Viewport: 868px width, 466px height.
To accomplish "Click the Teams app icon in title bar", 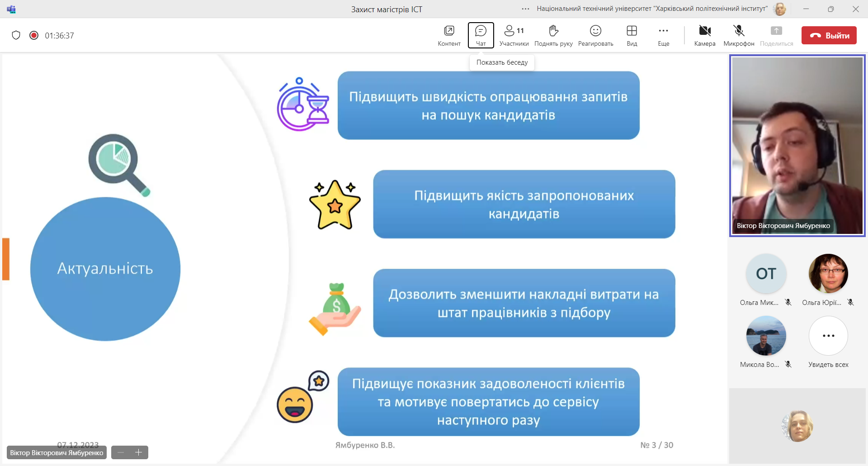I will (x=11, y=9).
